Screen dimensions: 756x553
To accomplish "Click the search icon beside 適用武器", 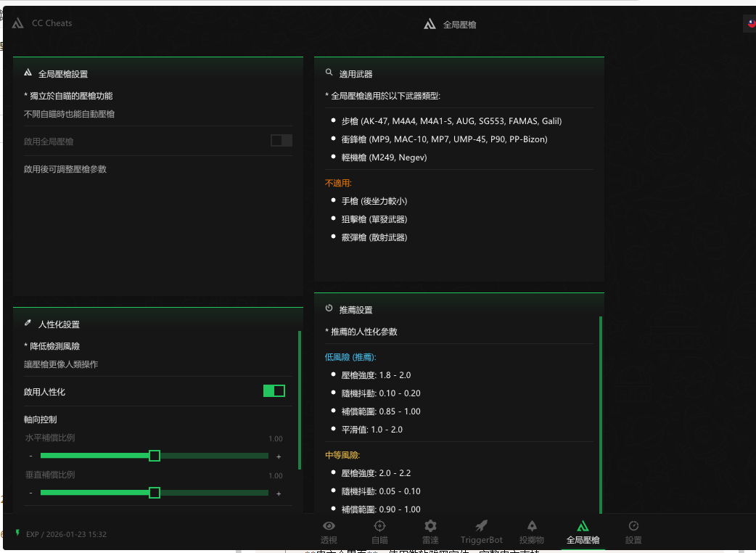I will [x=329, y=73].
